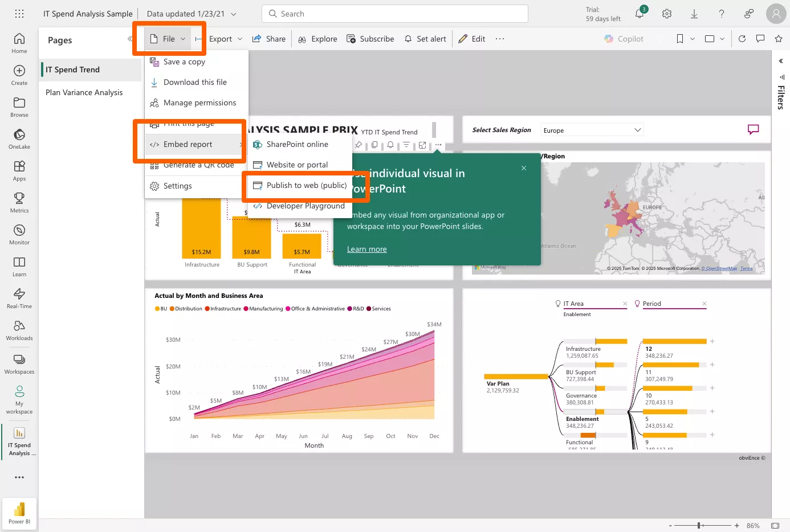Open the Workspaces icon in sidebar
Viewport: 790px width, 532px height.
19,363
